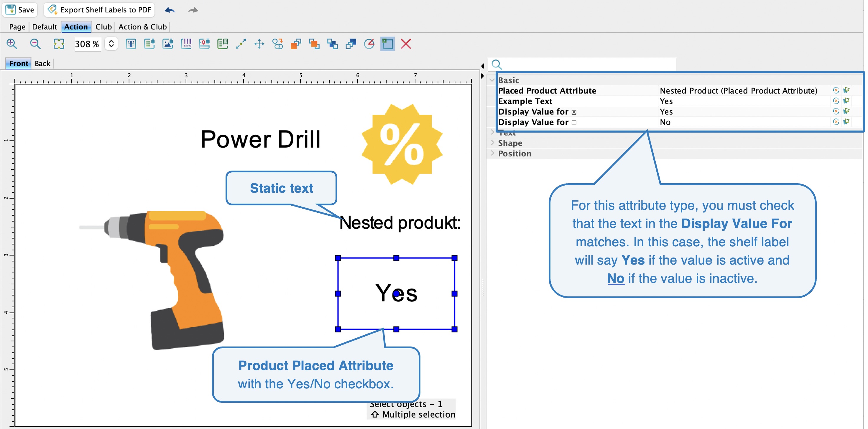Open the Action & Club tab
Image resolution: width=868 pixels, height=429 pixels.
(x=142, y=27)
